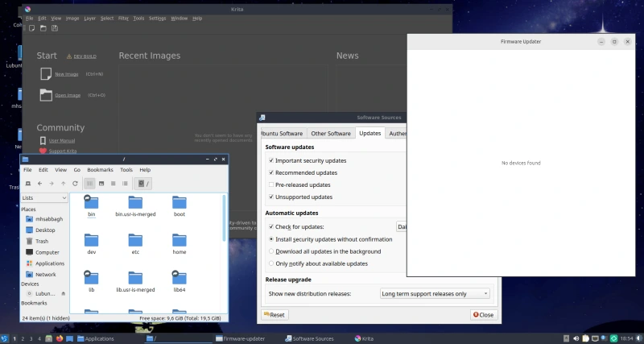Click Krita's save toolbar icon
This screenshot has width=644, height=344.
click(x=55, y=28)
